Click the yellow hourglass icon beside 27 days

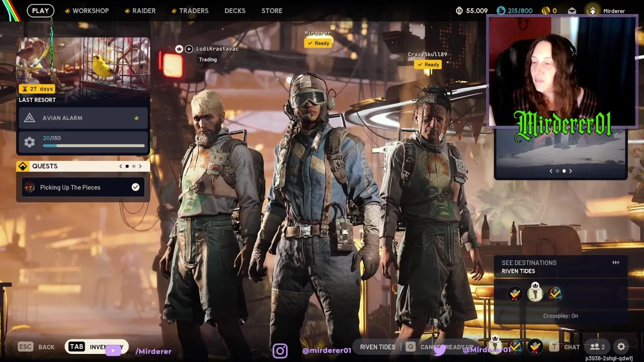point(25,89)
